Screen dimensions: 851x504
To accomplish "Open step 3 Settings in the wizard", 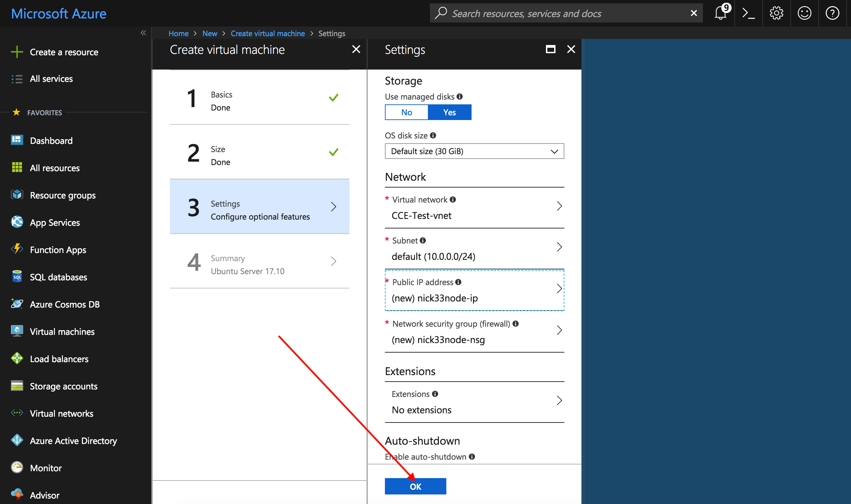I will pos(259,206).
